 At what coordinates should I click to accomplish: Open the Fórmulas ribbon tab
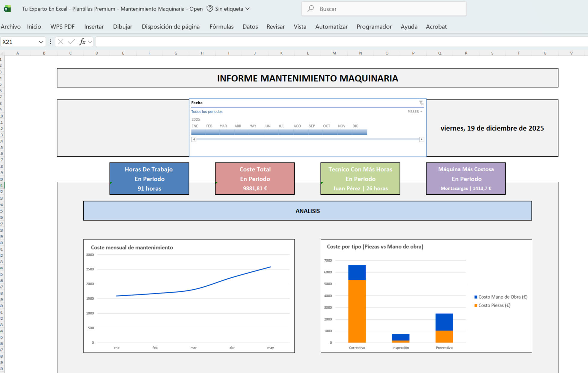pos(221,26)
